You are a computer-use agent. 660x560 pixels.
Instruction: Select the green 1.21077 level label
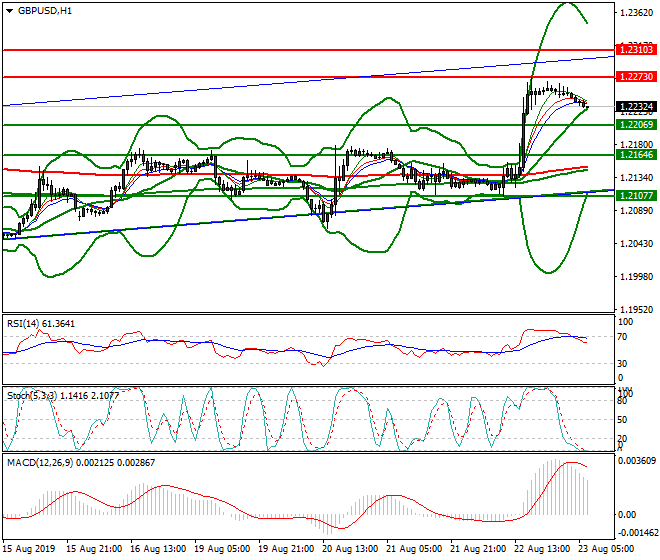[x=636, y=195]
